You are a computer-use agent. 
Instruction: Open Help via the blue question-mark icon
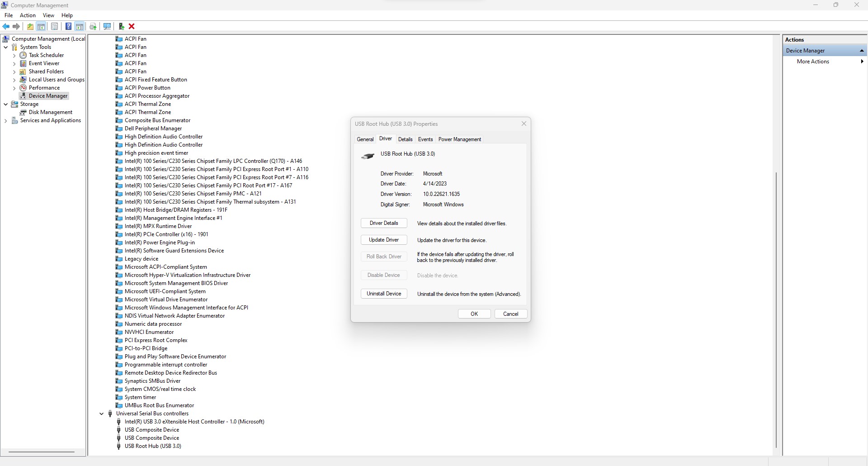coord(68,26)
